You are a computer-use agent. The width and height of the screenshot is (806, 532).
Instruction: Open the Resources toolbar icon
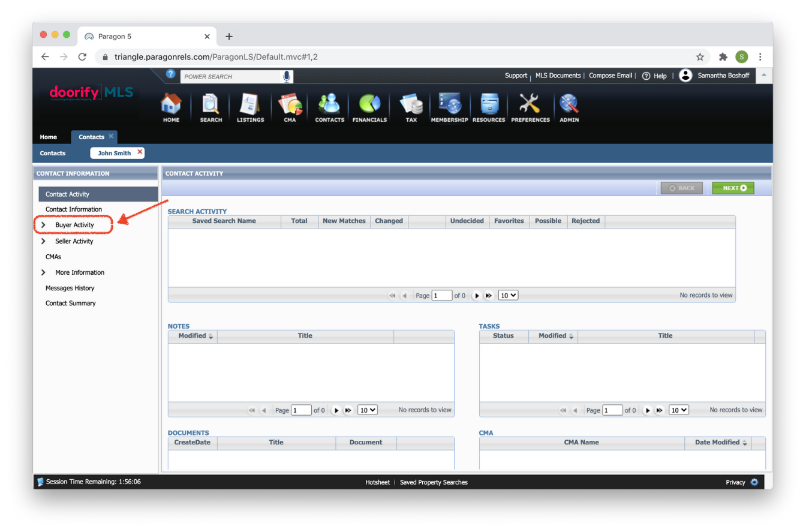489,108
